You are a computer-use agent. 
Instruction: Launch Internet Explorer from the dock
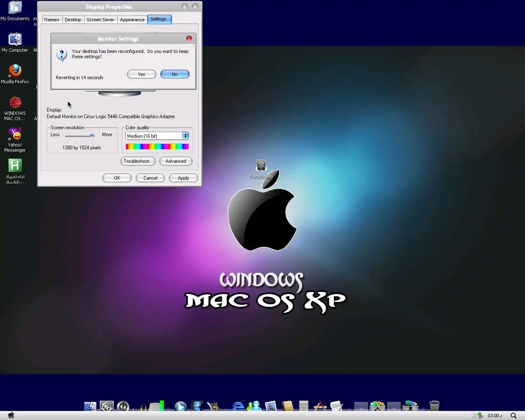(238, 406)
